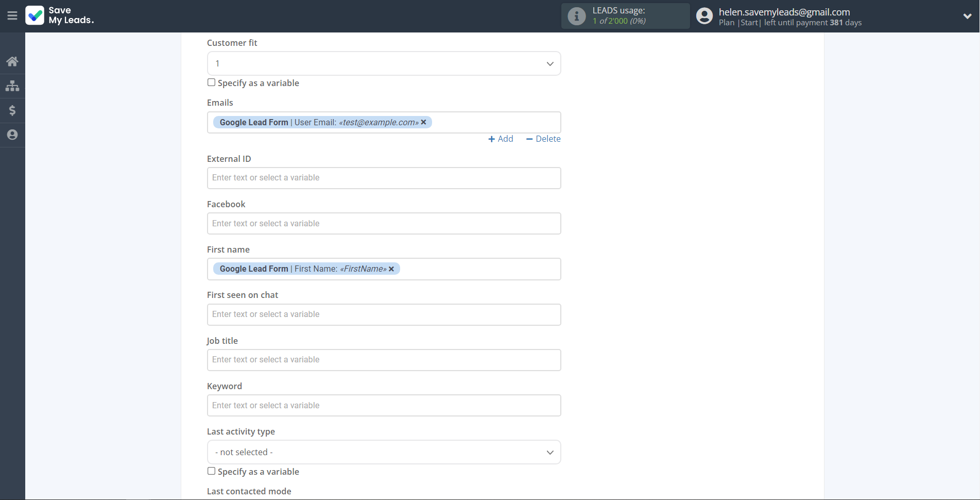Viewport: 980px width, 500px height.
Task: Open the Last activity type dropdown
Action: [384, 452]
